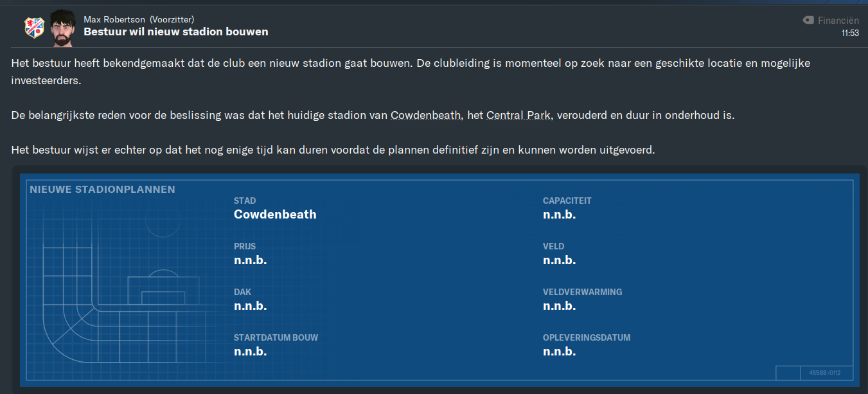Select the Veld n.n.b. value
868x394 pixels.
559,260
